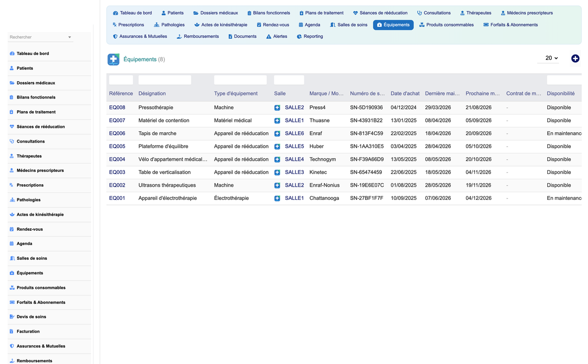
Task: Click the room icon in the EQ001 row
Action: pyautogui.click(x=277, y=198)
